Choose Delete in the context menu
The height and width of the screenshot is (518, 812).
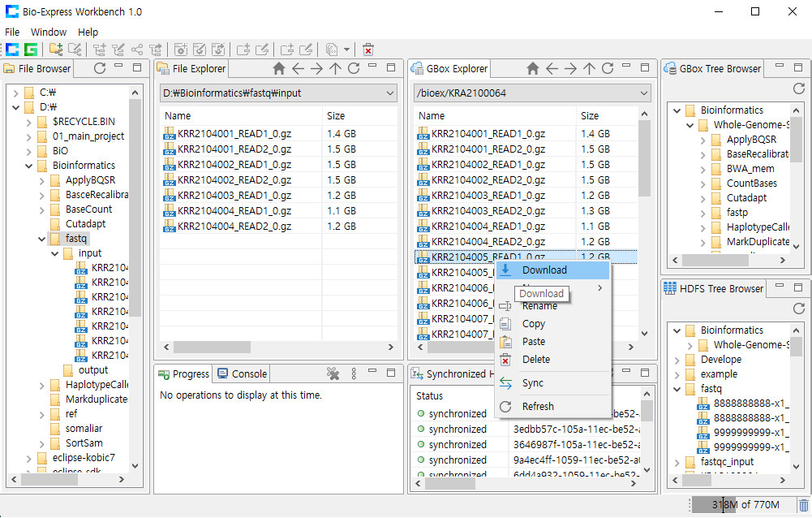point(553,360)
